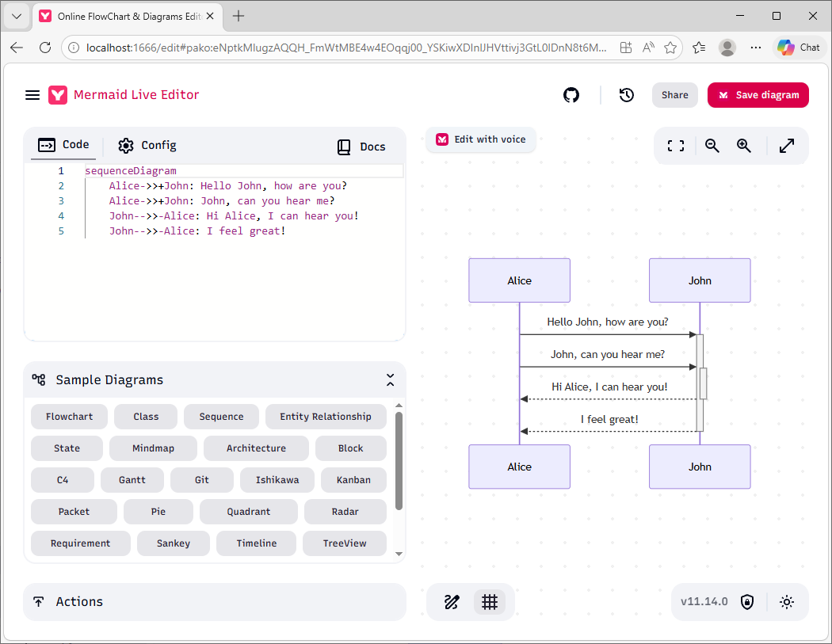Toggle light/dark theme sun icon
Viewport: 832px width, 644px height.
[786, 602]
